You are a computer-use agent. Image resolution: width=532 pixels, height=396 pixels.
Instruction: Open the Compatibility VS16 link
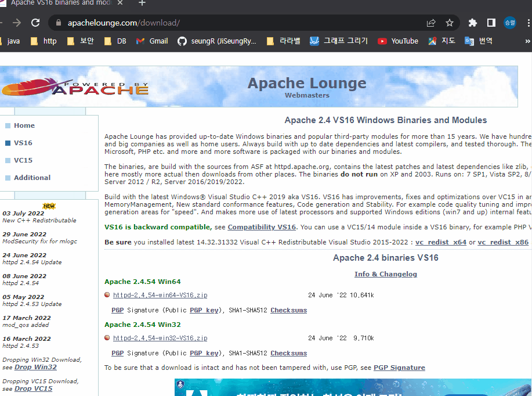pyautogui.click(x=262, y=227)
